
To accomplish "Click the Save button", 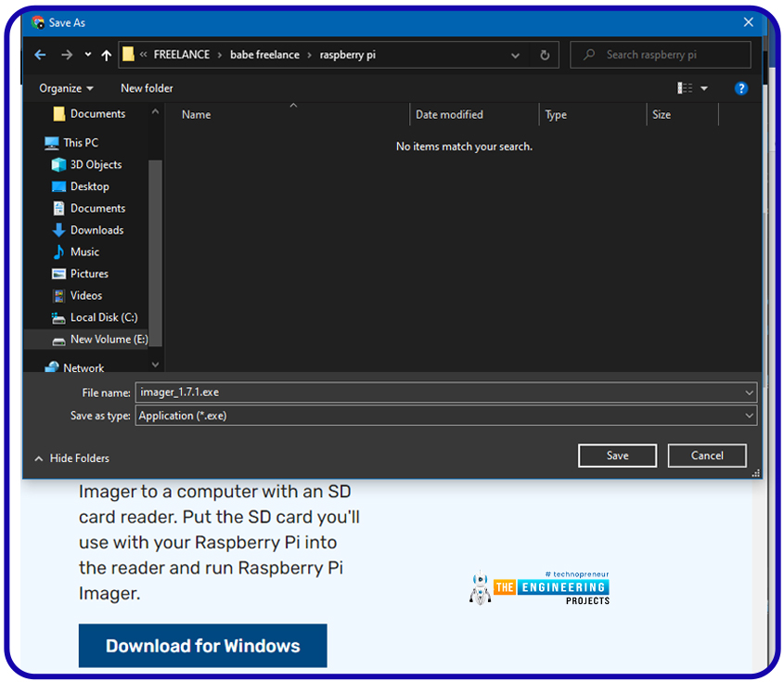I will click(618, 456).
